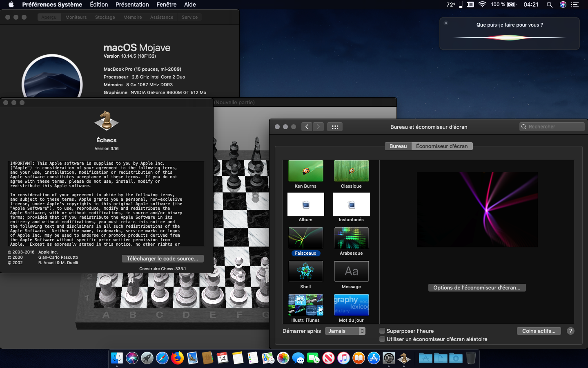Image resolution: width=588 pixels, height=368 pixels.
Task: Open Calendar icon showing 14
Action: (x=223, y=358)
